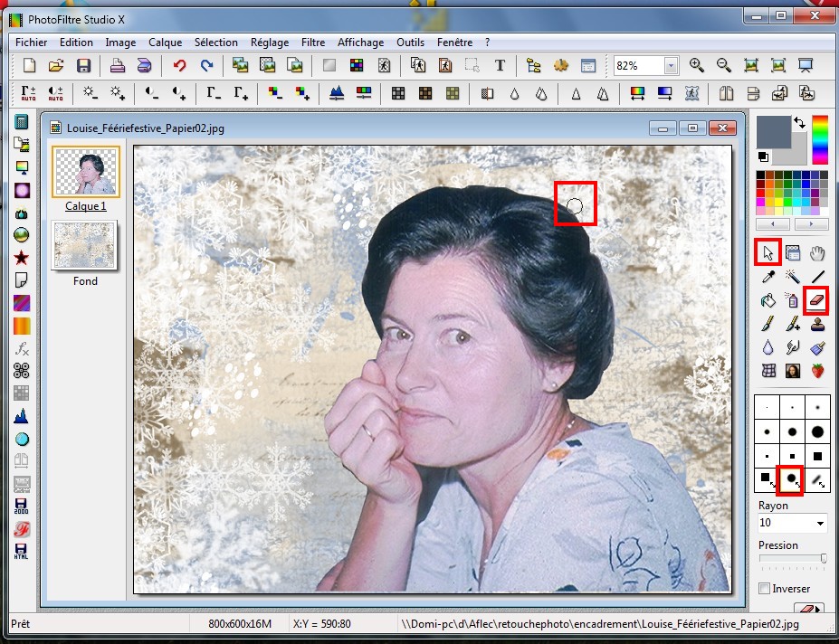Select the Fill paint bucket tool
Screen dimensions: 839x644
pos(767,300)
